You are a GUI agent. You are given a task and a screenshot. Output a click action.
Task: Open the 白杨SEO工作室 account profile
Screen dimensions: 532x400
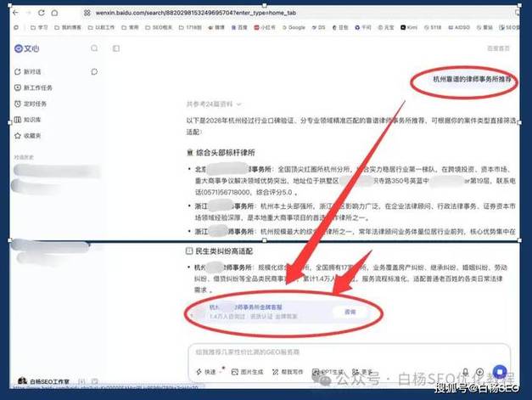point(43,381)
